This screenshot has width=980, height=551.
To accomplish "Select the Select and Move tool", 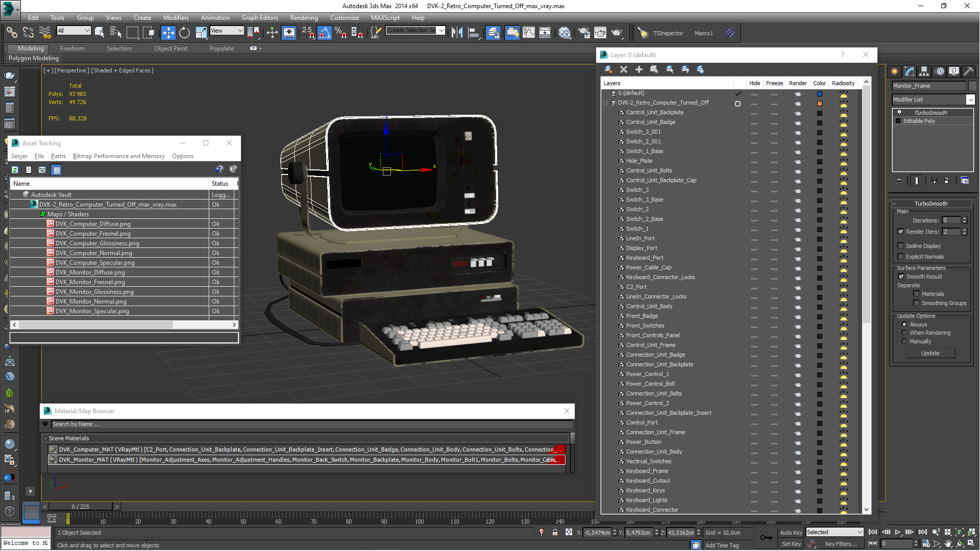I will click(x=168, y=33).
